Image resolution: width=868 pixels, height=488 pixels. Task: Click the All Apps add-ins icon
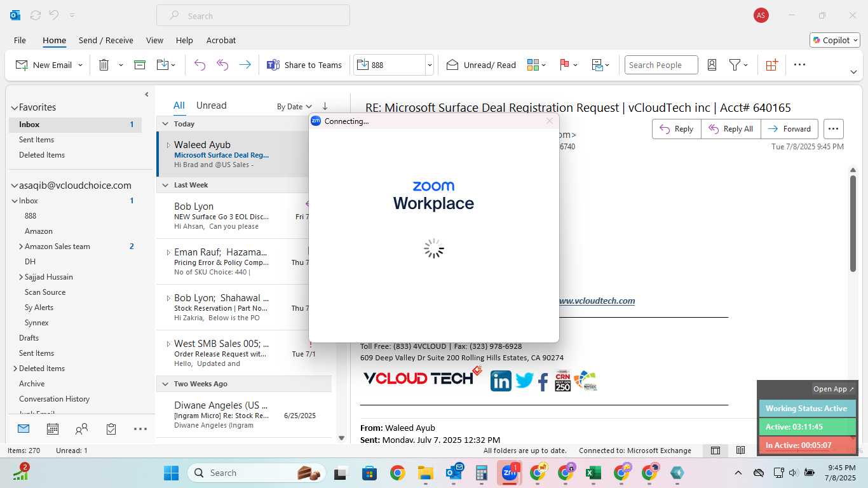click(x=771, y=65)
